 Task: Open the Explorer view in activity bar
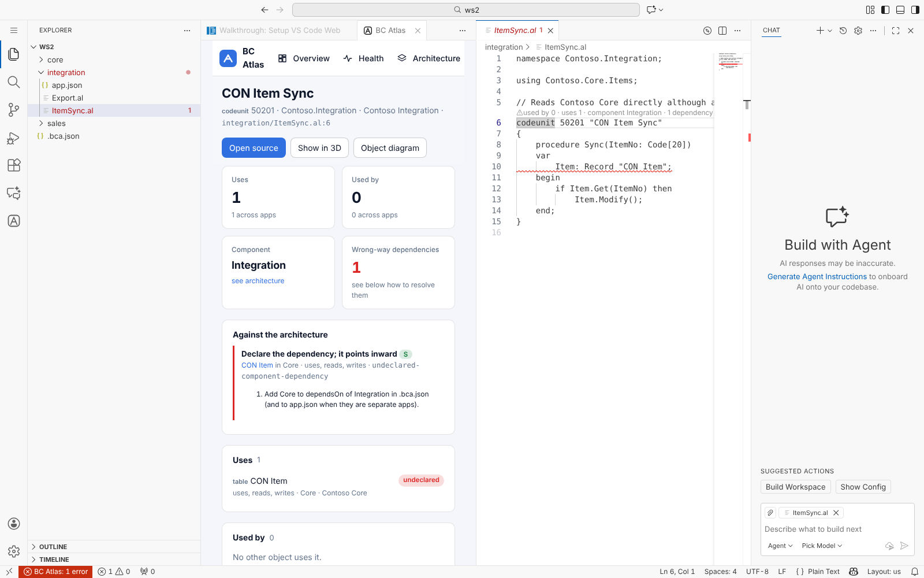[14, 54]
